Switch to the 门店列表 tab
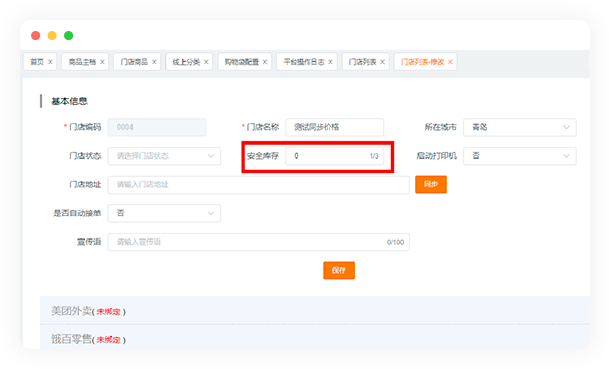 pyautogui.click(x=365, y=62)
